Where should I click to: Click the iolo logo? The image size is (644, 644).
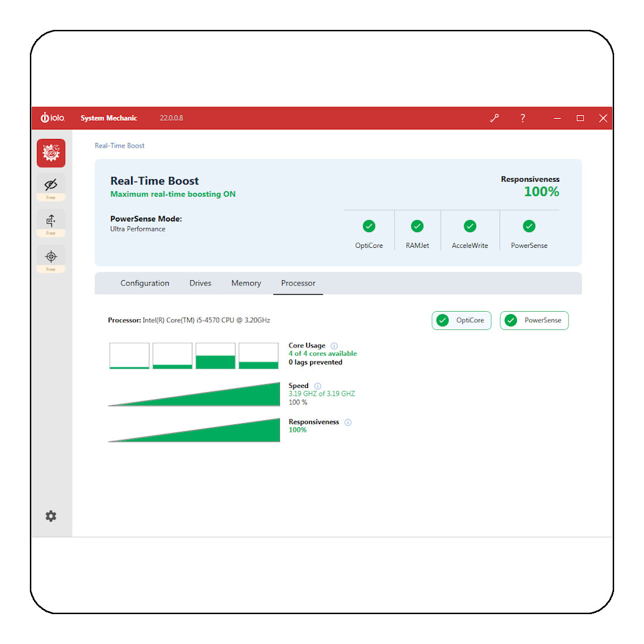[52, 118]
